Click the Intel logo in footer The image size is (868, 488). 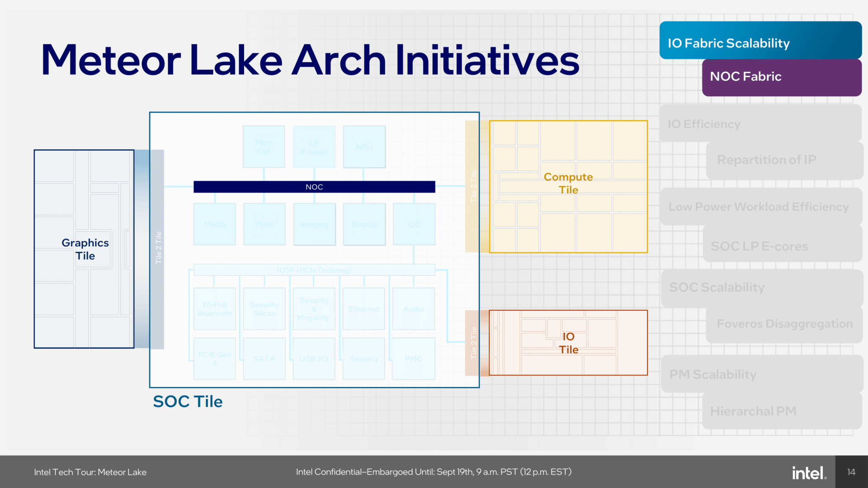tap(808, 473)
